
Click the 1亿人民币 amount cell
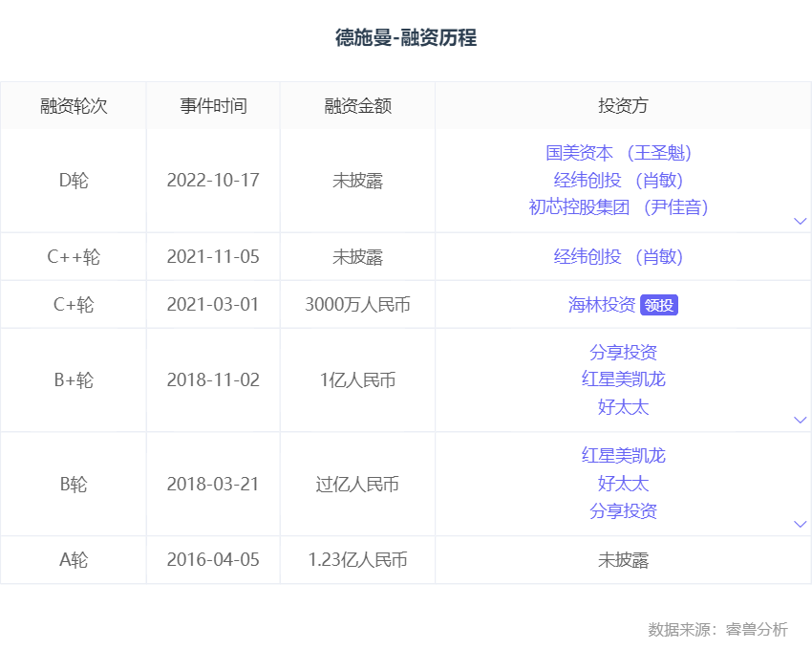[x=358, y=379]
